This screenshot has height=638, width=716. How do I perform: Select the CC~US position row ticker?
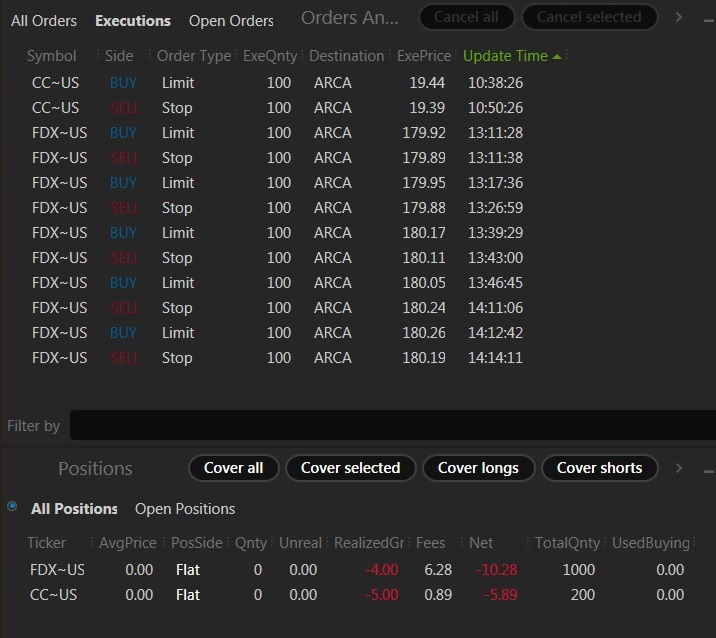[53, 595]
